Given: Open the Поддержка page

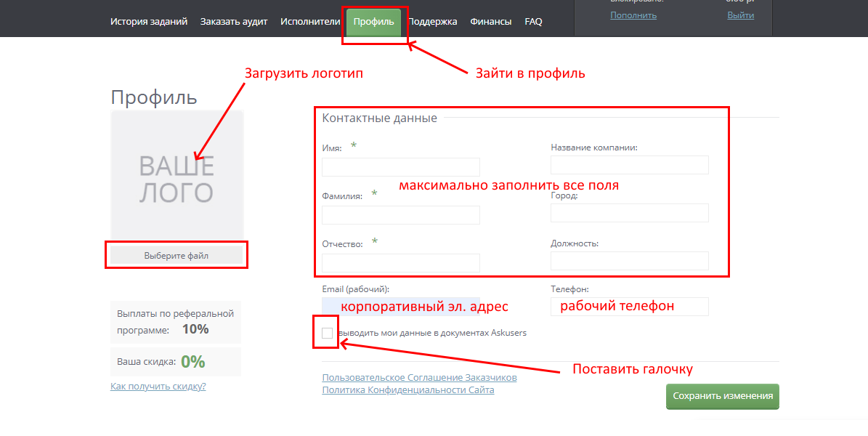Looking at the screenshot, I should click(x=432, y=22).
